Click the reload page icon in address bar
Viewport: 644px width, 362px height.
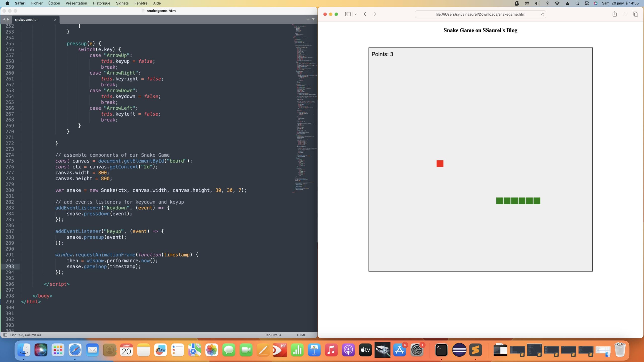543,14
